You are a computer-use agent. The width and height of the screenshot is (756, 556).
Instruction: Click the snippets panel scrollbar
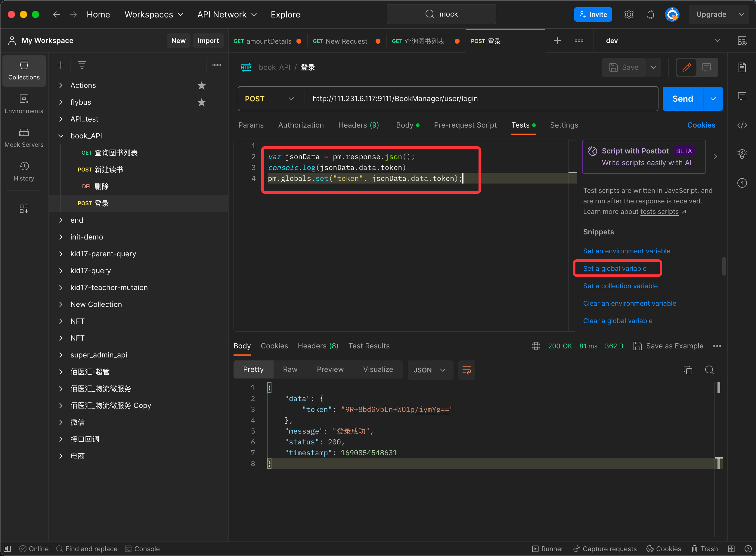(x=724, y=266)
